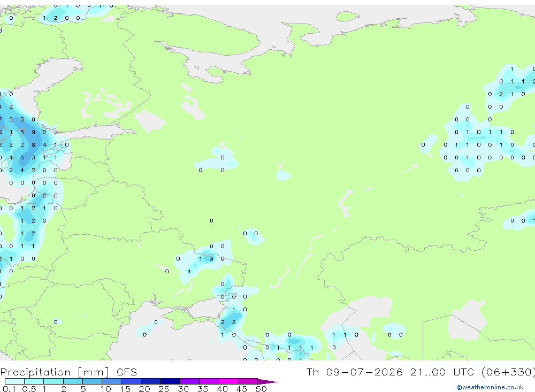535x392 pixels.
Task: Click the '45' legend scale label
Action: point(242,389)
